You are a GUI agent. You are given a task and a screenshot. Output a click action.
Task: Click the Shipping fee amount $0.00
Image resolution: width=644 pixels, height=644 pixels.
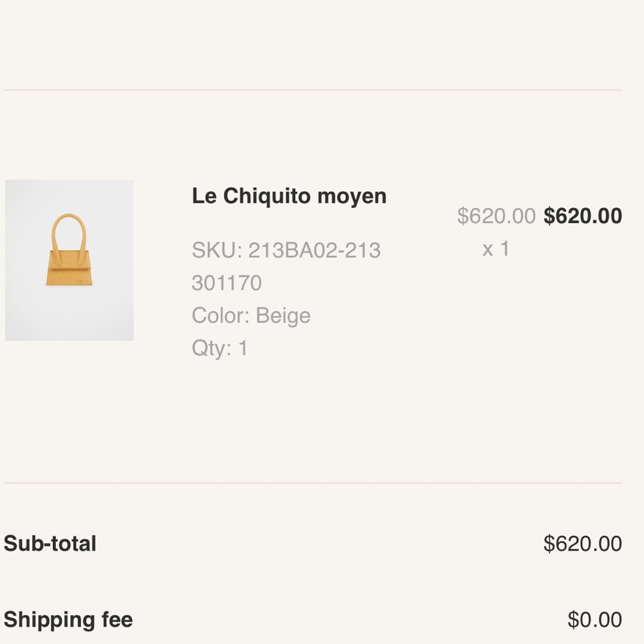(x=594, y=620)
